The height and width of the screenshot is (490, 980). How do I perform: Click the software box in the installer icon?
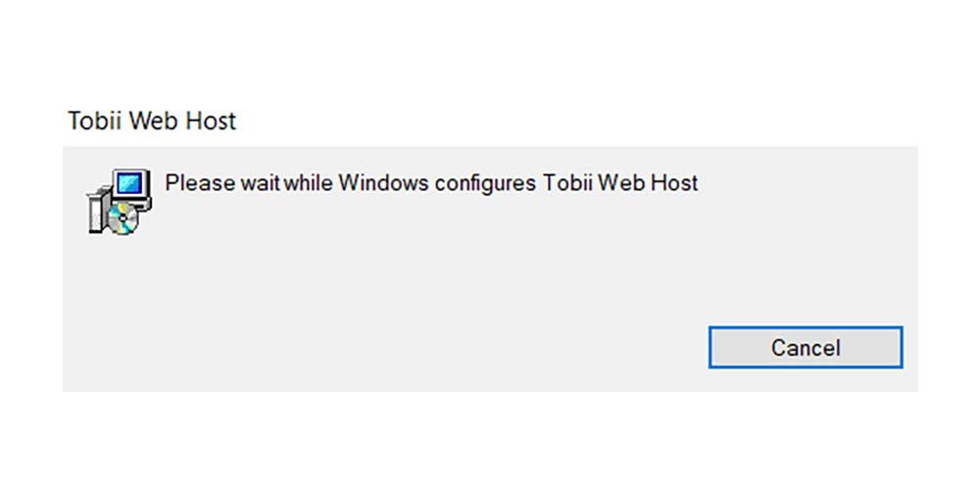(x=96, y=212)
